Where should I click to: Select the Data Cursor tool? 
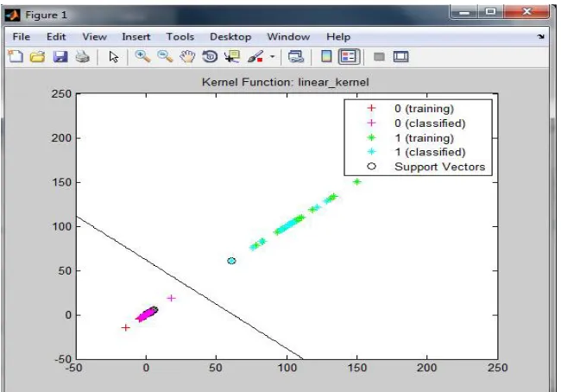(232, 57)
